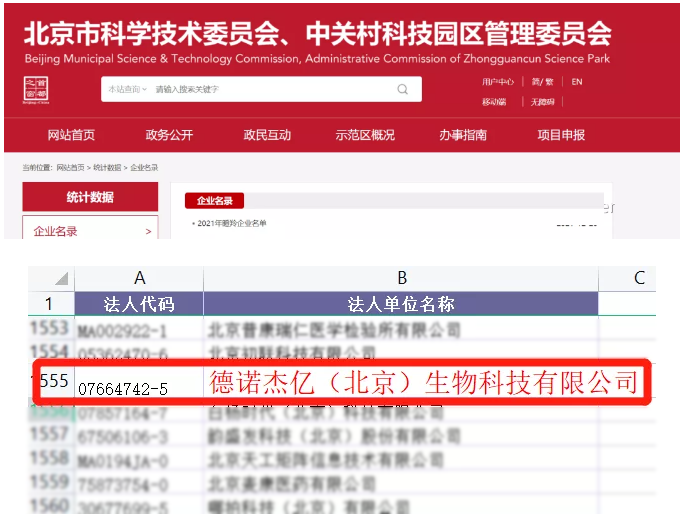Viewport: 680px width, 514px height.
Task: Select row header 1559
Action: click(x=50, y=481)
